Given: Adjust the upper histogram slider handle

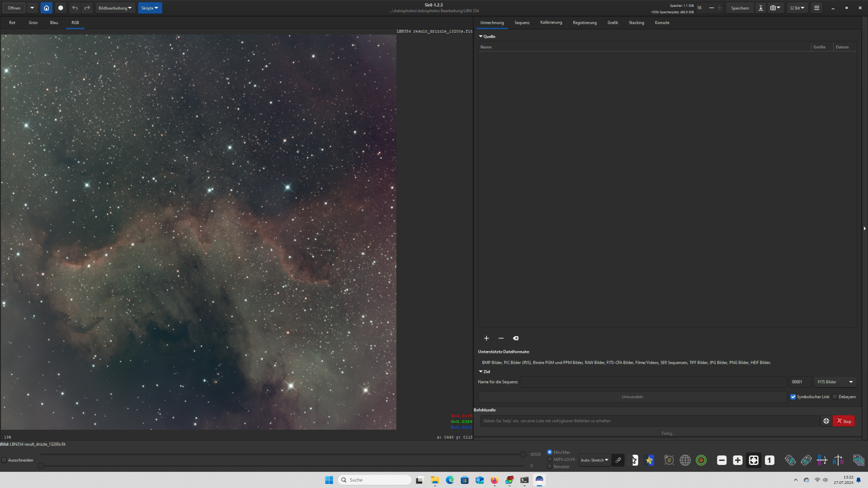Looking at the screenshot, I should click(x=523, y=454).
